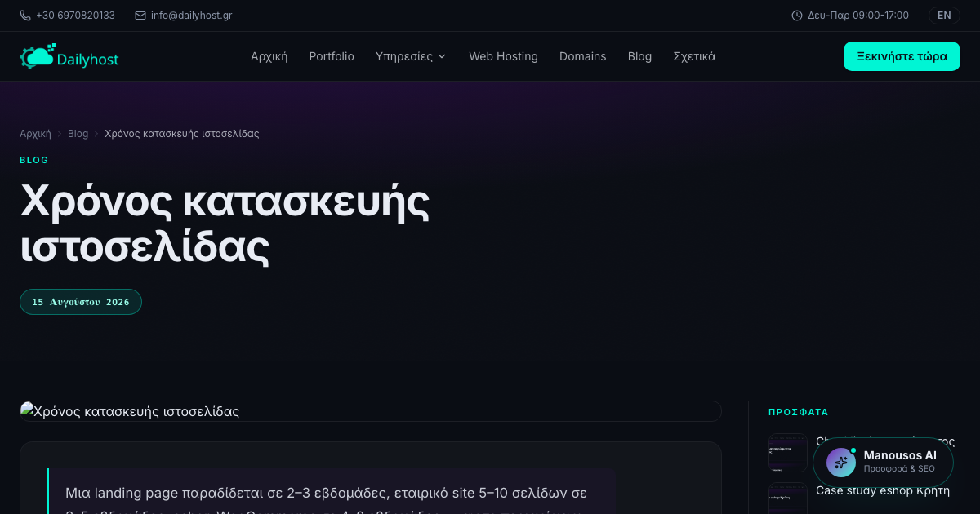Click the BLOG category label
980x514 pixels.
pos(34,160)
